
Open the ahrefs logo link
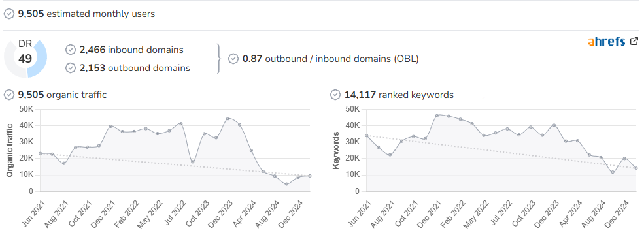click(607, 41)
